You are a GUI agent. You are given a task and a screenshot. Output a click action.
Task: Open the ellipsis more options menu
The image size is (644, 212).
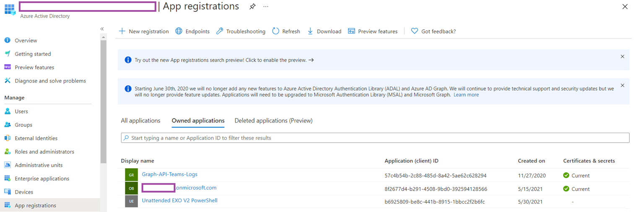266,7
